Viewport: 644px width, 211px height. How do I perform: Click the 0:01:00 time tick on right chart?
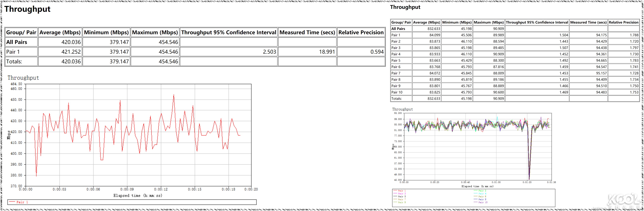496,182
